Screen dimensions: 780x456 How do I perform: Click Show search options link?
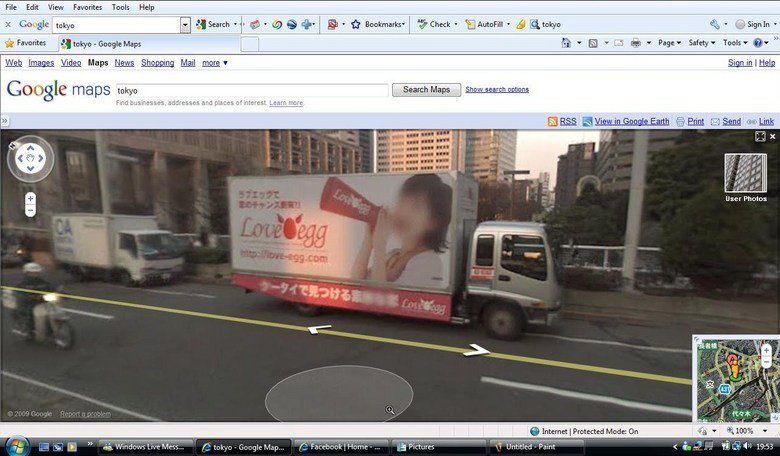(x=497, y=90)
